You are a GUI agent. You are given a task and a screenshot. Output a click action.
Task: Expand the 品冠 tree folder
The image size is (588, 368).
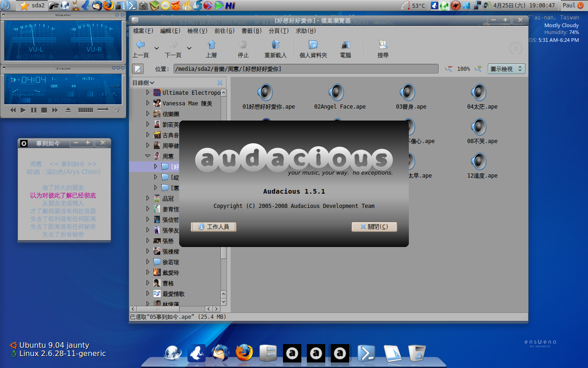pos(148,198)
